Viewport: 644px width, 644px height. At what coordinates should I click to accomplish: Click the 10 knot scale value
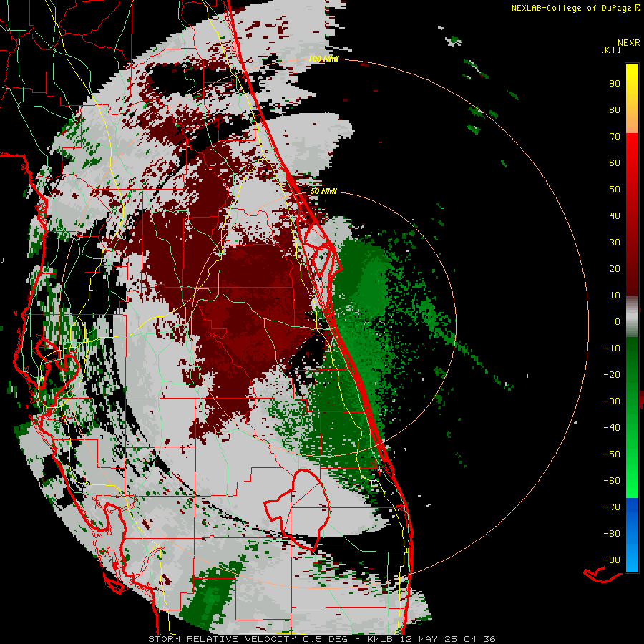[x=615, y=296]
